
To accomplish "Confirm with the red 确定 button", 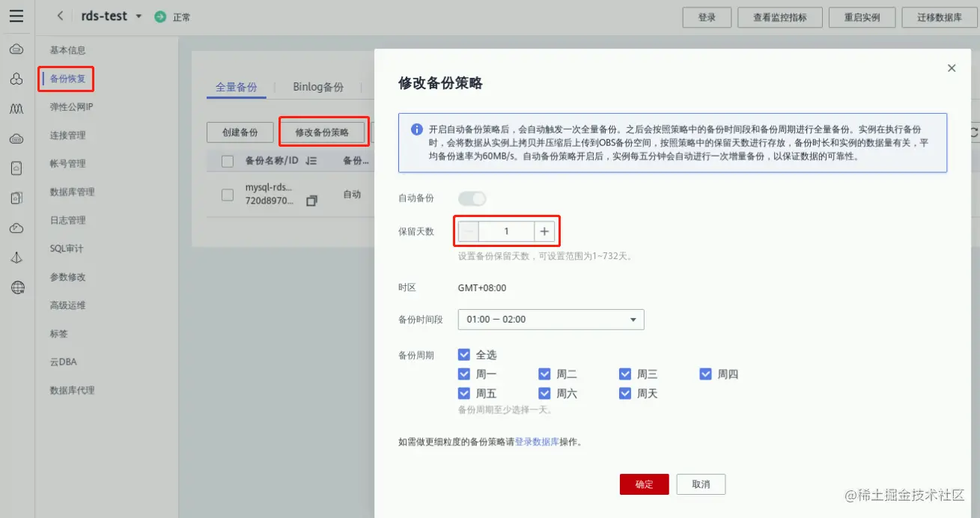I will coord(644,484).
